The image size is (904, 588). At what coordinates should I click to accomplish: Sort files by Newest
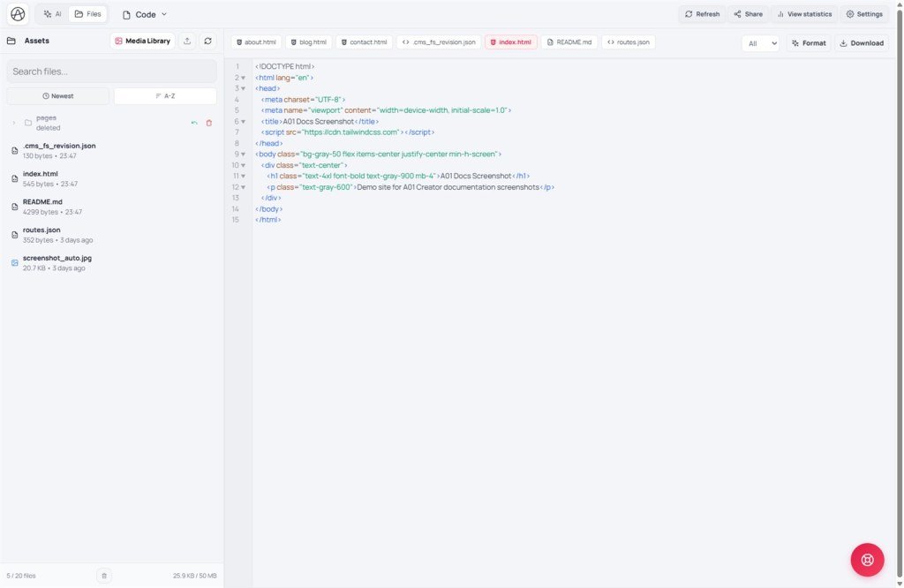57,96
